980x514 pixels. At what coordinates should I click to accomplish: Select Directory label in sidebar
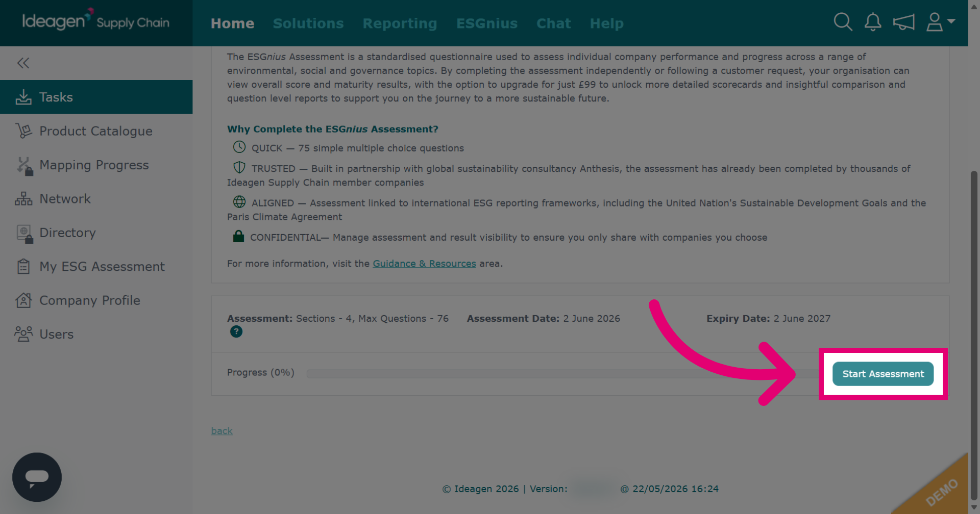point(67,233)
